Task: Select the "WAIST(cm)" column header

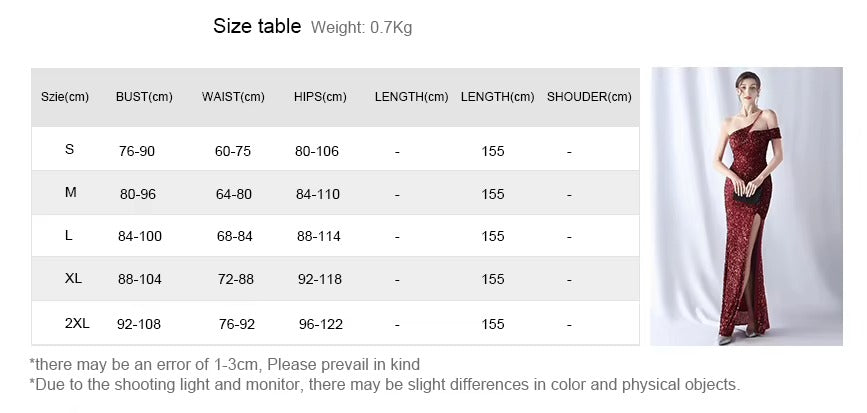Action: pos(233,97)
